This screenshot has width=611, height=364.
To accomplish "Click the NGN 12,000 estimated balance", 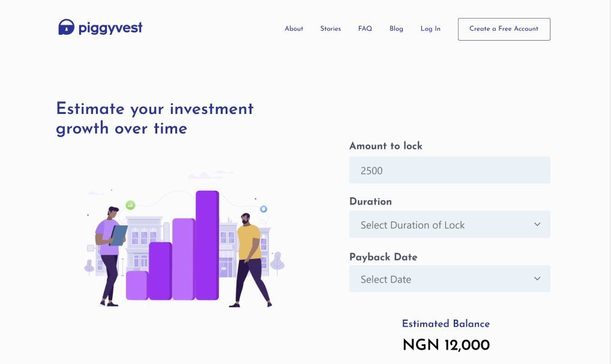I will (446, 345).
